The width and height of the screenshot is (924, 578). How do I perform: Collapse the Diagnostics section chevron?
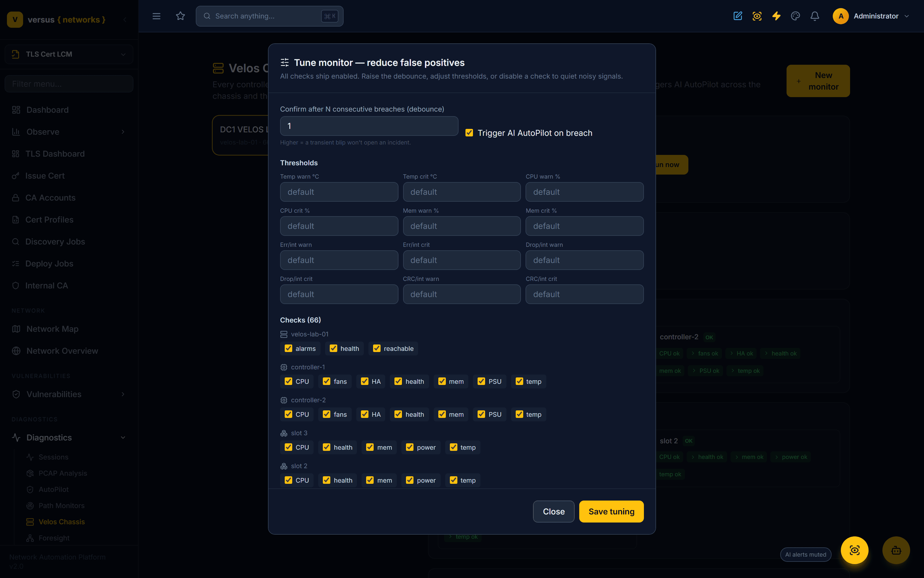[x=123, y=437]
